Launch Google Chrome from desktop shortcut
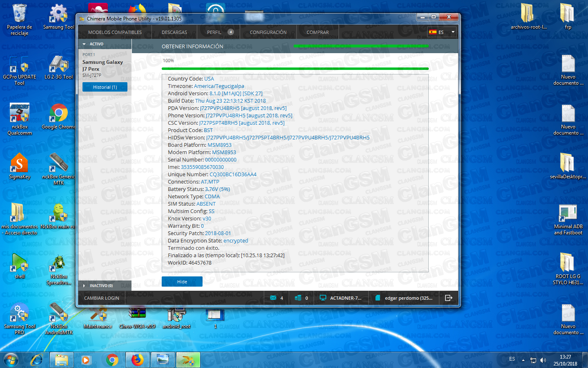 pyautogui.click(x=59, y=117)
